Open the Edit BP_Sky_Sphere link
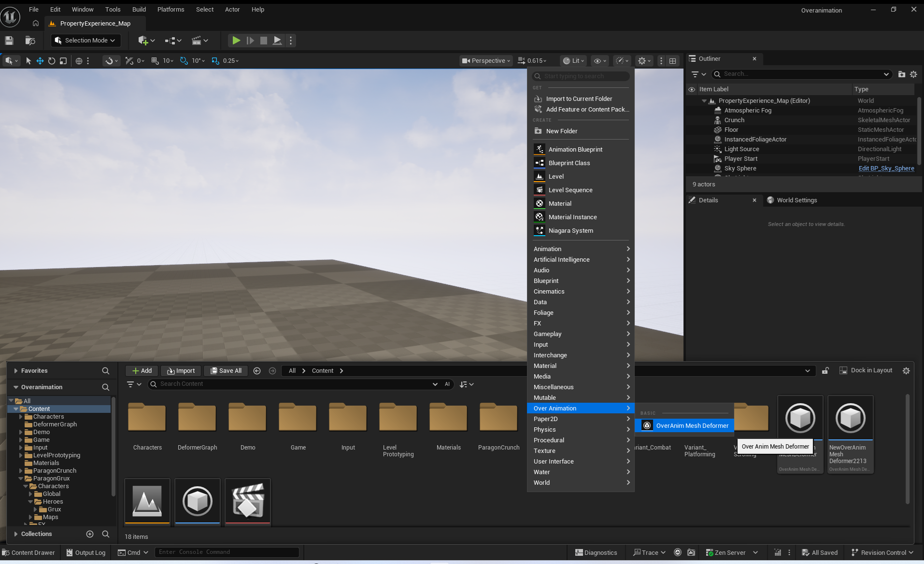Image resolution: width=924 pixels, height=564 pixels. click(x=886, y=169)
